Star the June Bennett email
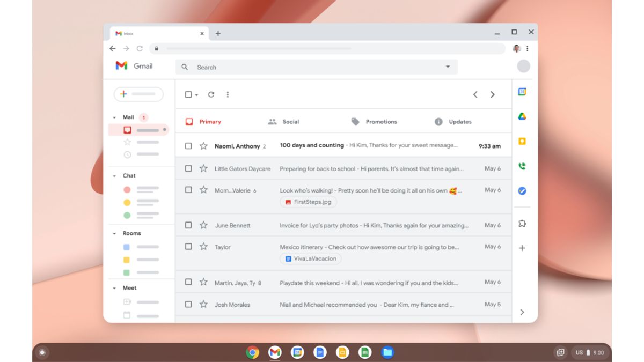Image resolution: width=644 pixels, height=362 pixels. click(203, 225)
